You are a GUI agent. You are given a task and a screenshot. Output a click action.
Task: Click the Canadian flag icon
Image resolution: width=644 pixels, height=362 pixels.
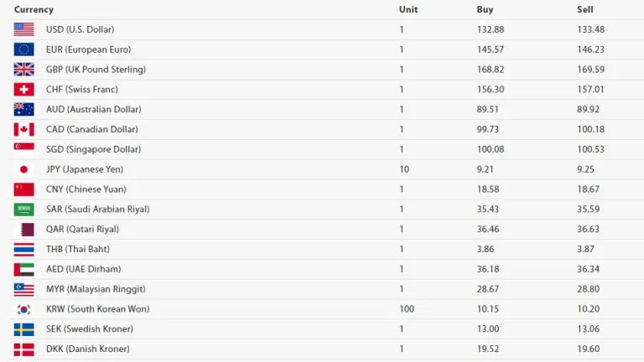[x=23, y=129]
